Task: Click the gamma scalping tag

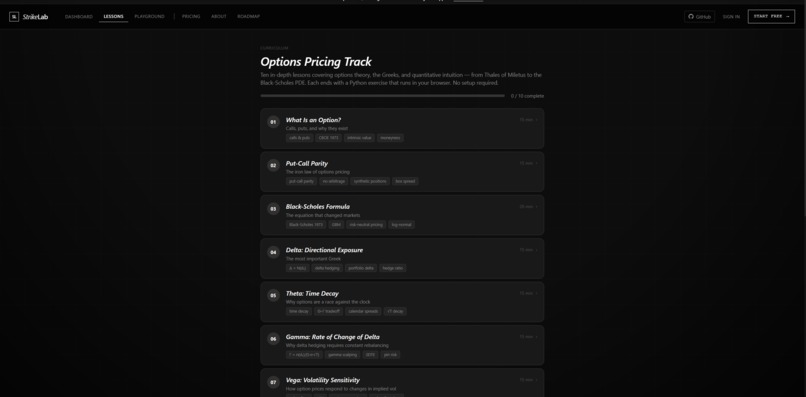Action: (x=342, y=355)
